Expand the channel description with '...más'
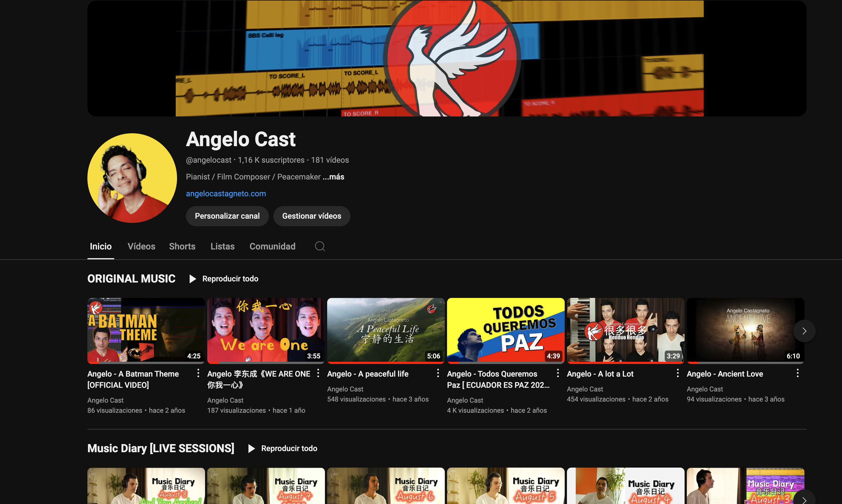This screenshot has height=504, width=842. [x=333, y=177]
